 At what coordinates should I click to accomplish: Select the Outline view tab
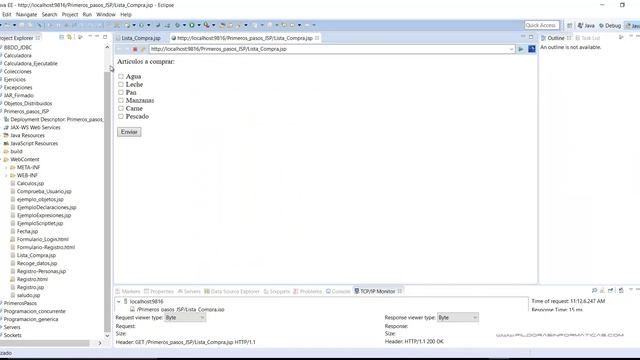[556, 38]
